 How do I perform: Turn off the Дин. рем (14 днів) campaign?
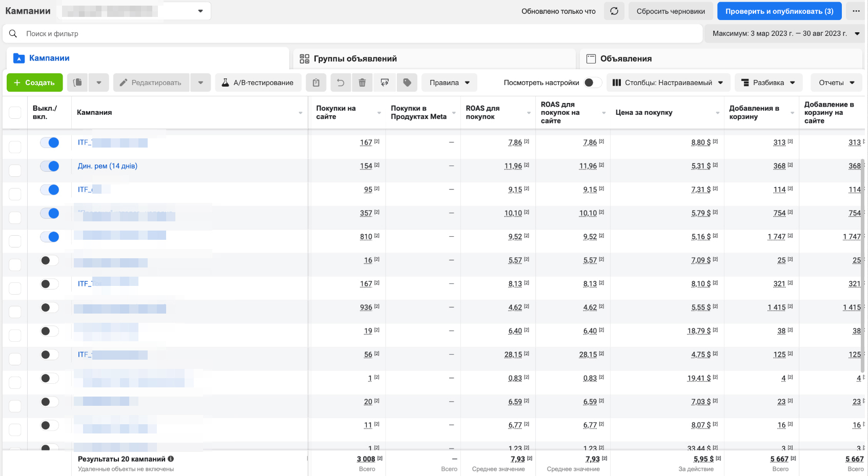[x=50, y=166]
